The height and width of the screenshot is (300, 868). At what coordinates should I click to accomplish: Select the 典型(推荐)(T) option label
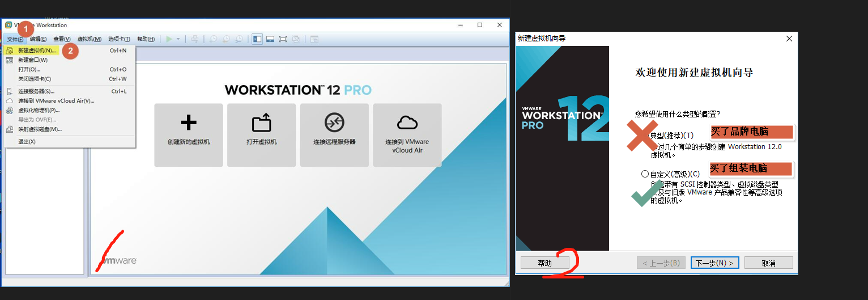coord(672,136)
